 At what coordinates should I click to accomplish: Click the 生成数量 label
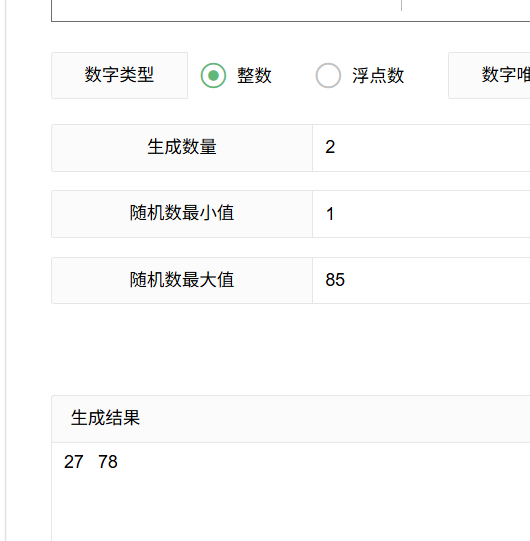[182, 148]
